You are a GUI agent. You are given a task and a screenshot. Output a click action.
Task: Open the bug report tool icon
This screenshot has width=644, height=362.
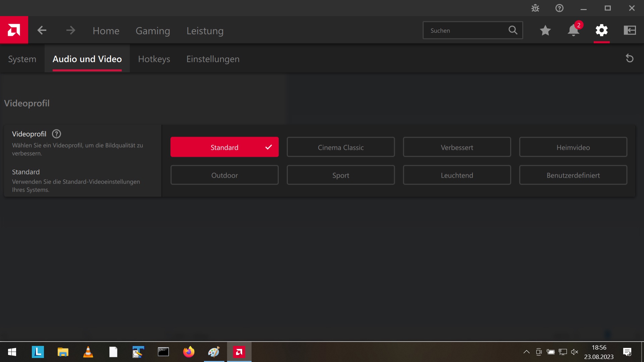(535, 8)
